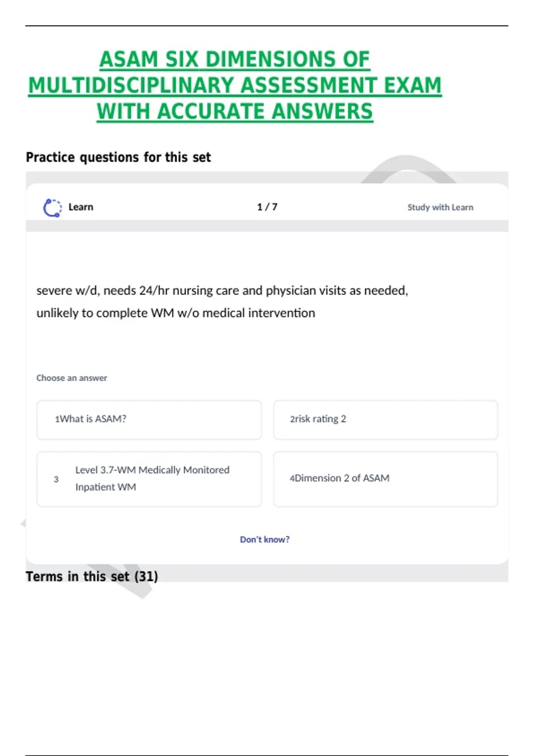Click the number 3 answer badge

pos(56,479)
